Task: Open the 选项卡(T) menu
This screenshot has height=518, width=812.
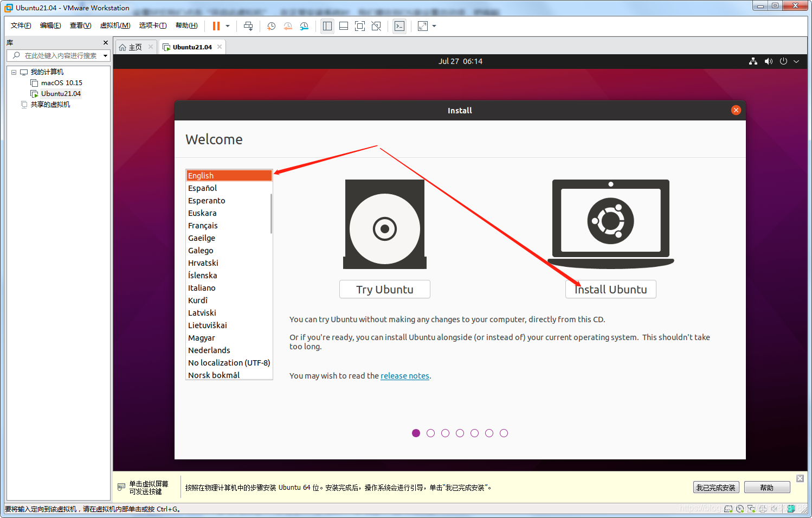Action: [153, 25]
